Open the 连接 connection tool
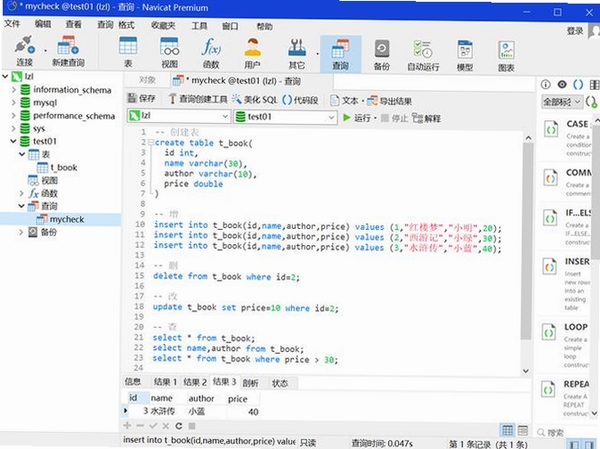 [24, 51]
